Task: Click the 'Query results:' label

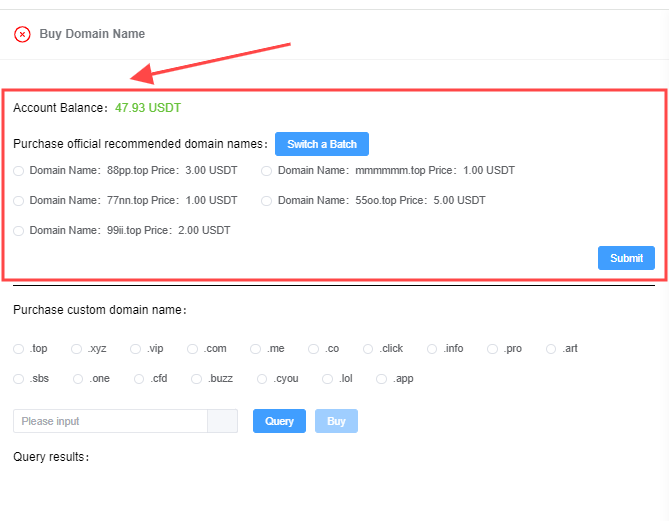Action: [51, 457]
